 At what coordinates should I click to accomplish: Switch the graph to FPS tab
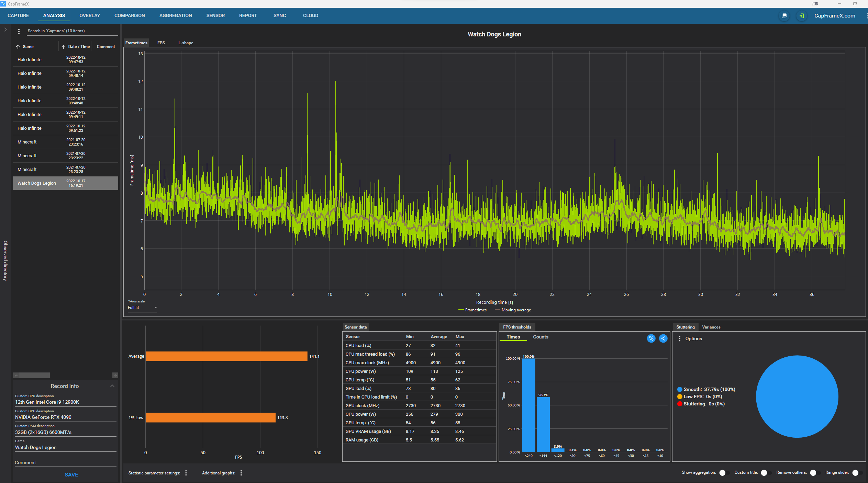click(x=161, y=43)
